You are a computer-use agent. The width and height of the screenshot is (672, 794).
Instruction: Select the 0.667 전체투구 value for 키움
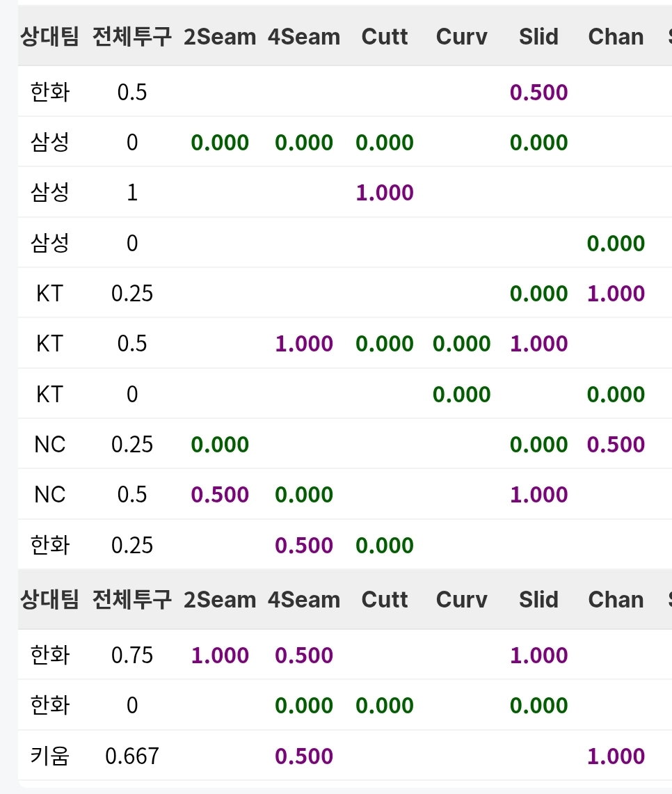(132, 756)
